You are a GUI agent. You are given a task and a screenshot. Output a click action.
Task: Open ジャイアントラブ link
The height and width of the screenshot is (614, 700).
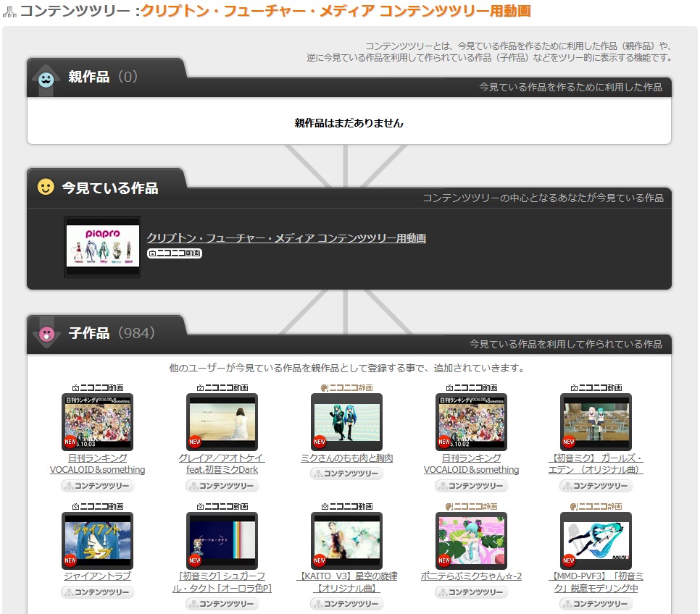[97, 576]
